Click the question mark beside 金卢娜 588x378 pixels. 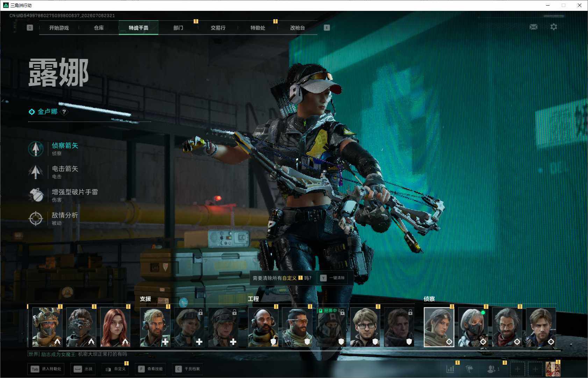tap(64, 112)
